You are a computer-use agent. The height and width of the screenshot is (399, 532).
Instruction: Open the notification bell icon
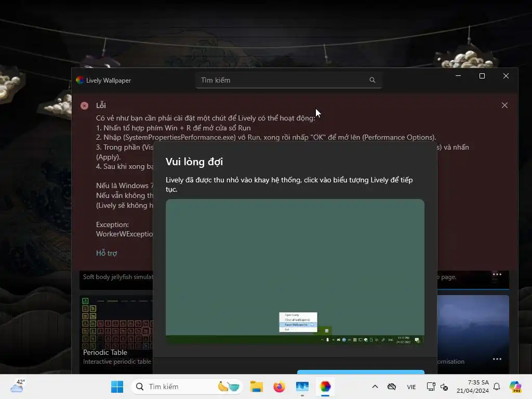pos(497,387)
